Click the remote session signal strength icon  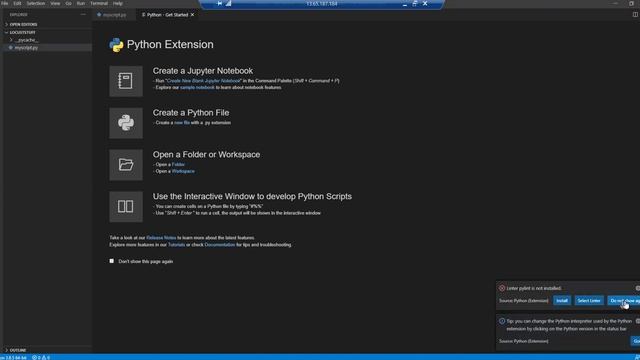tap(229, 3)
